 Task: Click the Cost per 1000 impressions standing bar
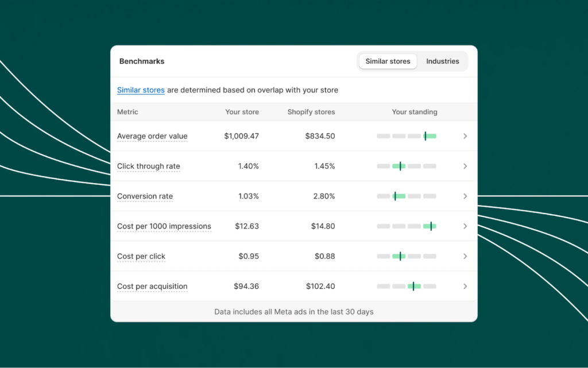(406, 226)
